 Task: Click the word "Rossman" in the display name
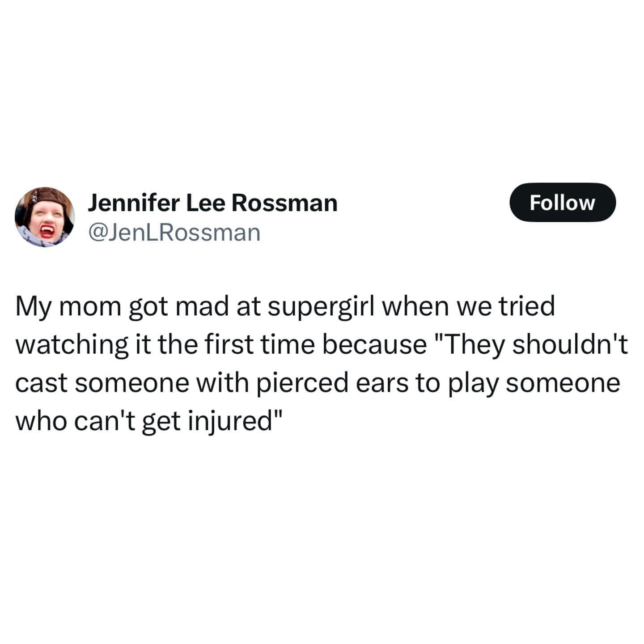(284, 203)
